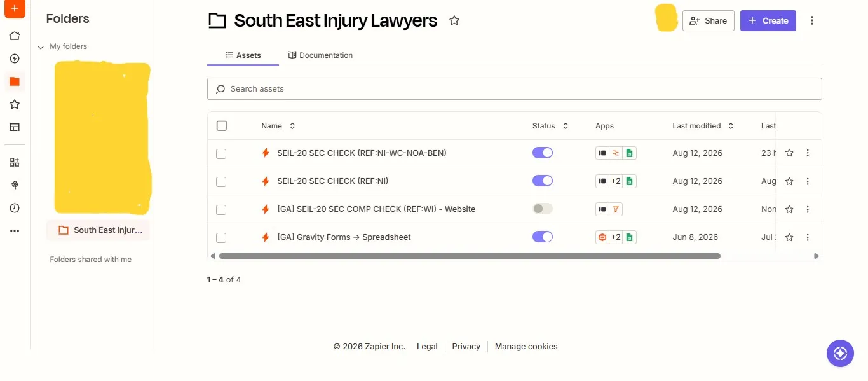Click the Jun 8, 2026 last modified cell
This screenshot has height=381, width=868.
[x=695, y=237]
